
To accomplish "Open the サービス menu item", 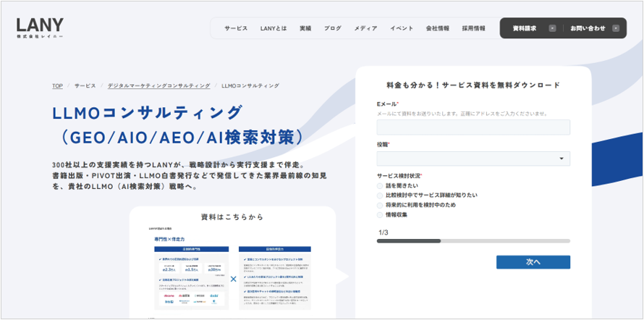I will (x=236, y=28).
